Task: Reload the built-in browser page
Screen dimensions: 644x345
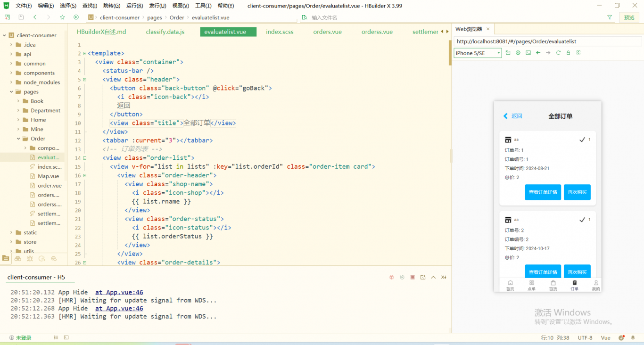Action: click(x=558, y=53)
